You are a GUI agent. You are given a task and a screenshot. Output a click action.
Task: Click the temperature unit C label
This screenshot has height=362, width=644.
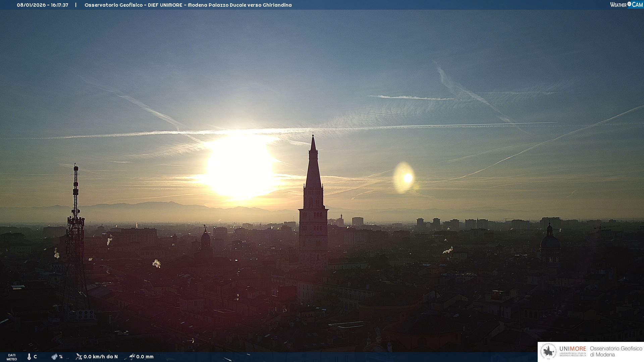pyautogui.click(x=35, y=357)
